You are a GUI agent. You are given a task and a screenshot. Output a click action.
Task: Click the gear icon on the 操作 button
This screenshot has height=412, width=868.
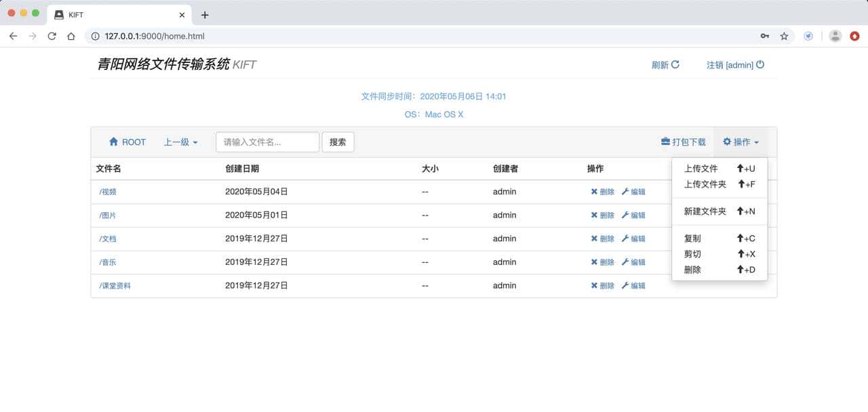(x=727, y=142)
